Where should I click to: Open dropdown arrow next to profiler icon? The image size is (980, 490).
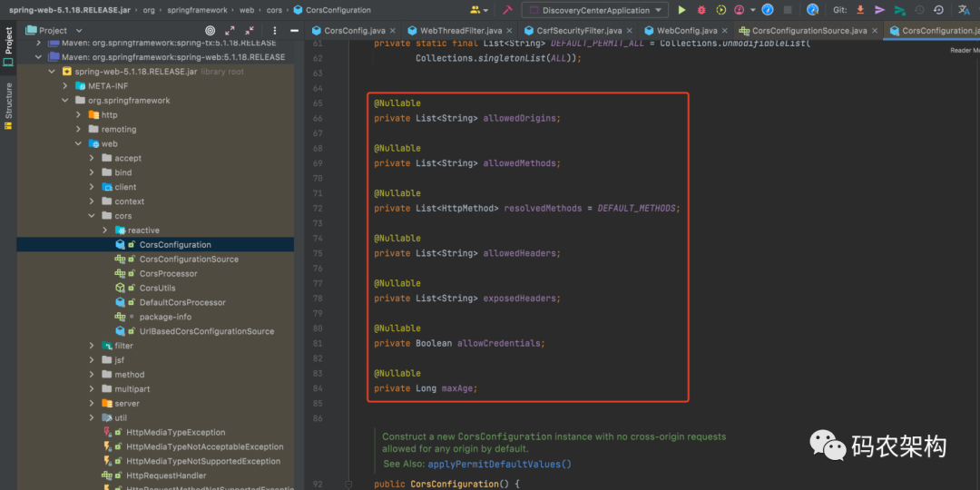(x=752, y=10)
